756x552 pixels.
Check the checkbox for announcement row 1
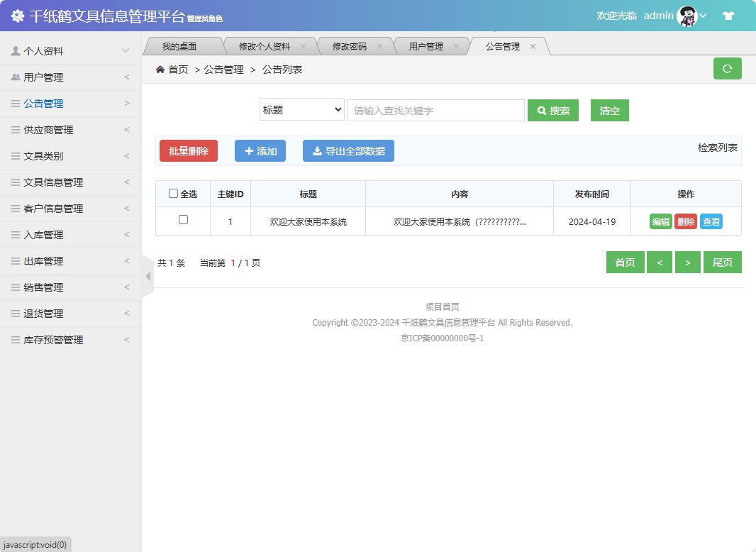tap(182, 221)
